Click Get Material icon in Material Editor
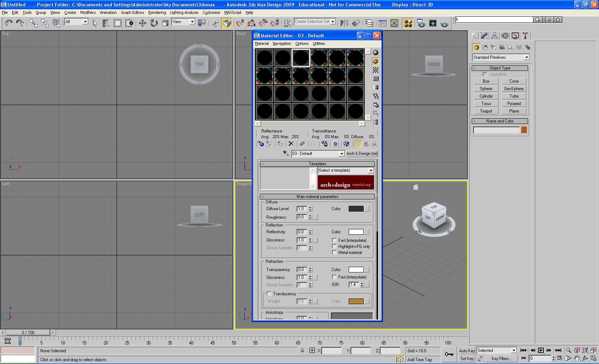The image size is (599, 364). pos(261,144)
